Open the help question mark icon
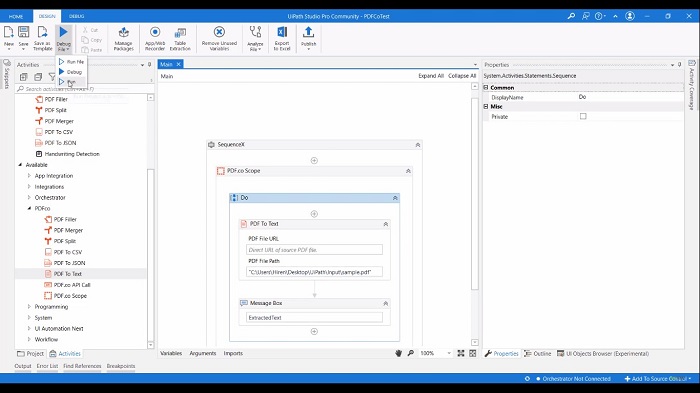This screenshot has width=700, height=393. coord(599,16)
